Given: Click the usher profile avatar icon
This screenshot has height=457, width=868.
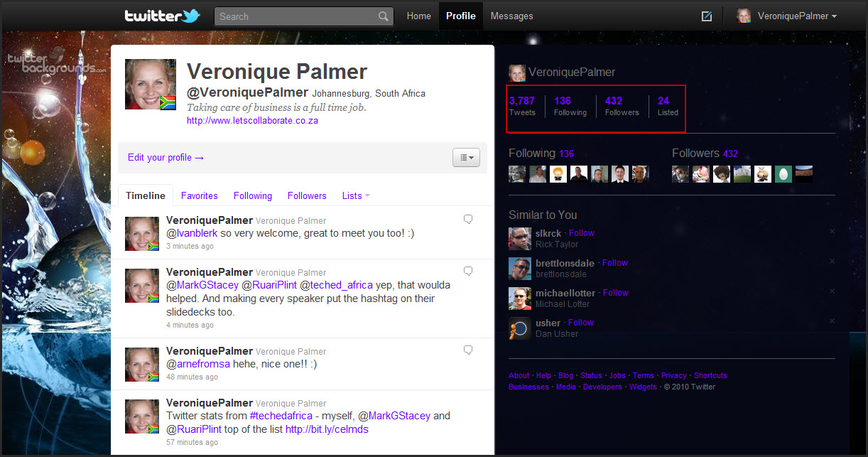Looking at the screenshot, I should (520, 328).
